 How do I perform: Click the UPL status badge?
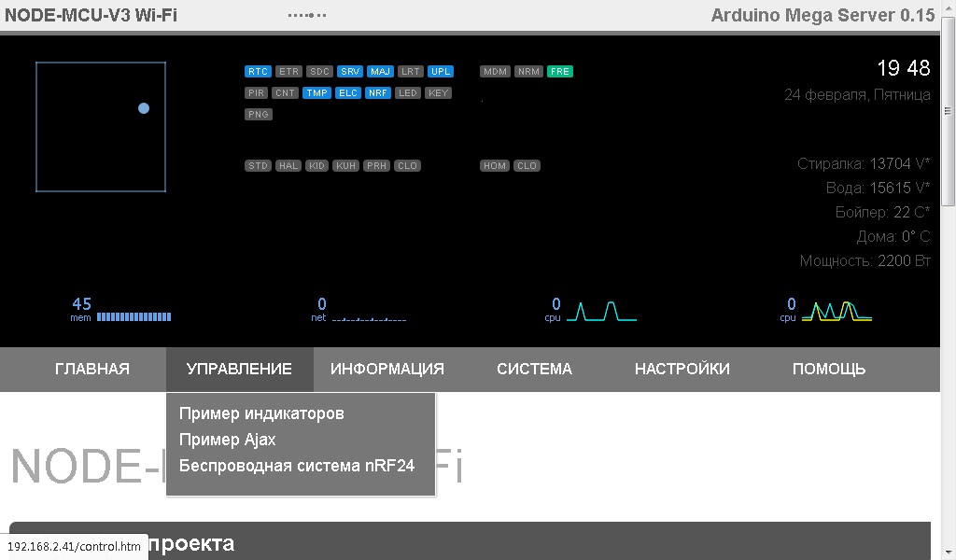coord(441,71)
